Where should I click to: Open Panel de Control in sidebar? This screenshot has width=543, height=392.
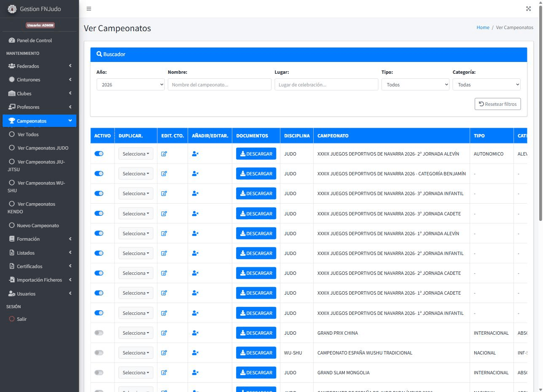[39, 40]
